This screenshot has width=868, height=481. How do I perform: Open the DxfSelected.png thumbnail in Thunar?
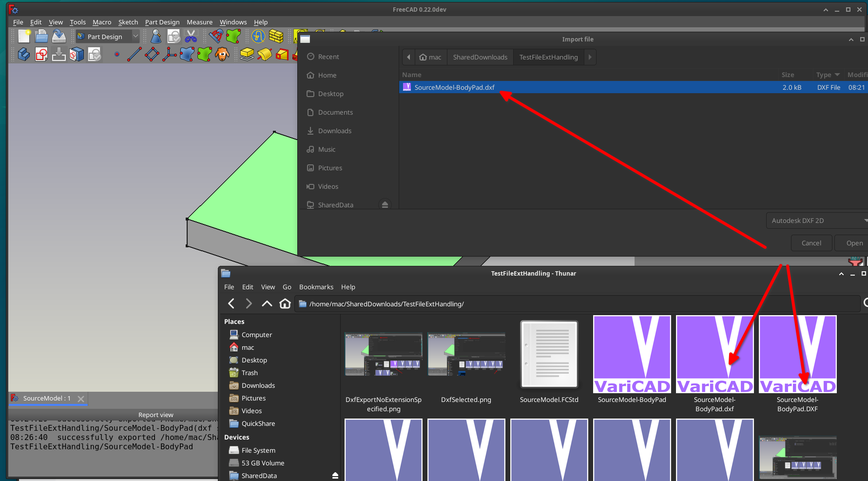tap(466, 354)
